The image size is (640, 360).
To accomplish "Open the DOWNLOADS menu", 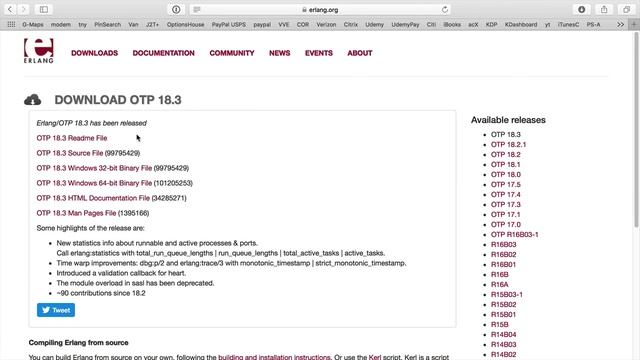I will coord(94,53).
